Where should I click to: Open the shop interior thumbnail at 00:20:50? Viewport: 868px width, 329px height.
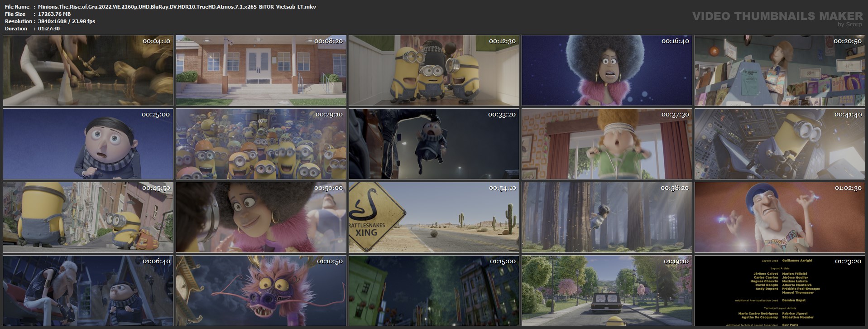coord(780,71)
